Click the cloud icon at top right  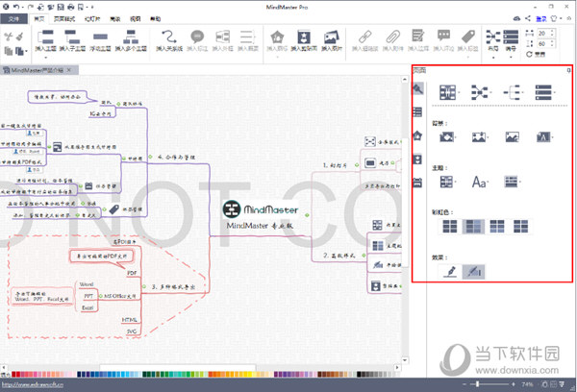tap(517, 18)
